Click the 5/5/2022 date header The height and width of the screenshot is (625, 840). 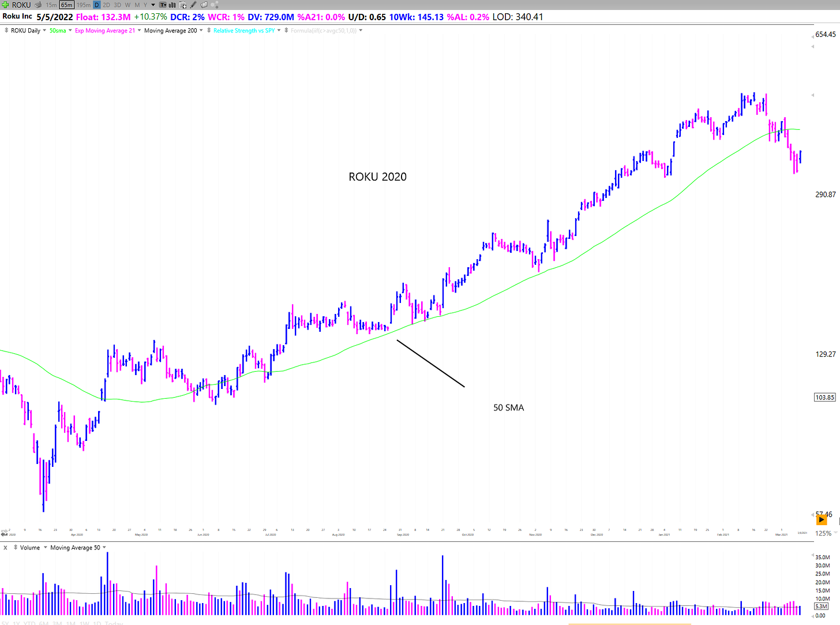55,17
